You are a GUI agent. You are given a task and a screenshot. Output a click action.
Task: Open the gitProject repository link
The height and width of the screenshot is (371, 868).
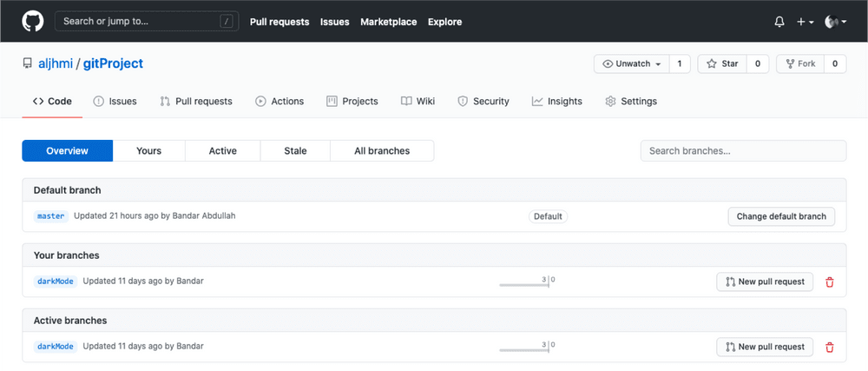113,63
